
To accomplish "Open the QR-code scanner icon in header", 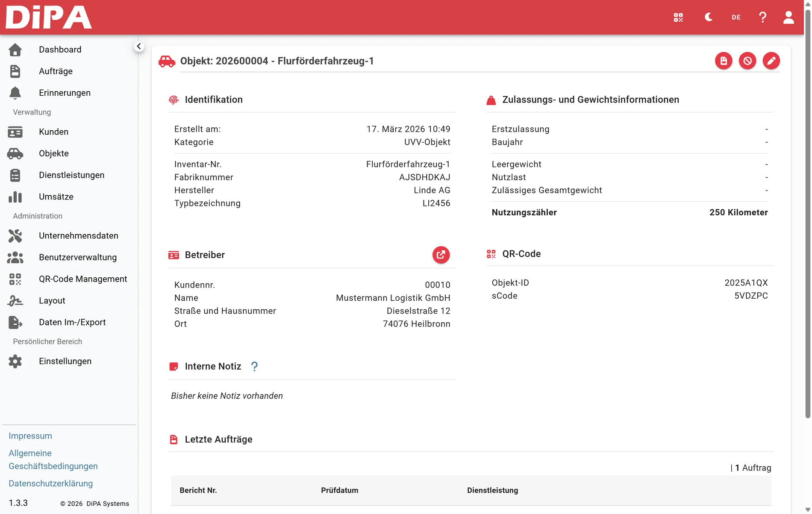I will (678, 18).
